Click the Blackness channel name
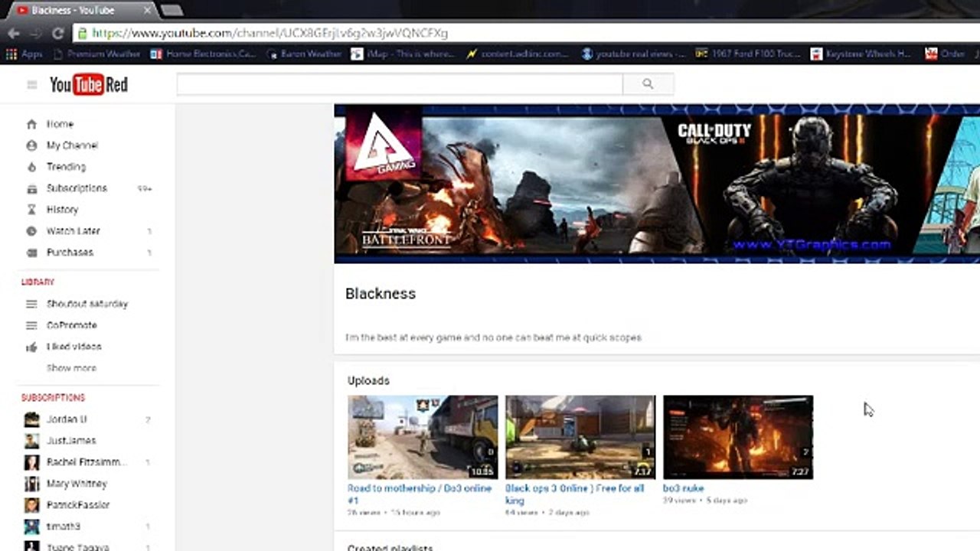The image size is (980, 551). pos(381,294)
